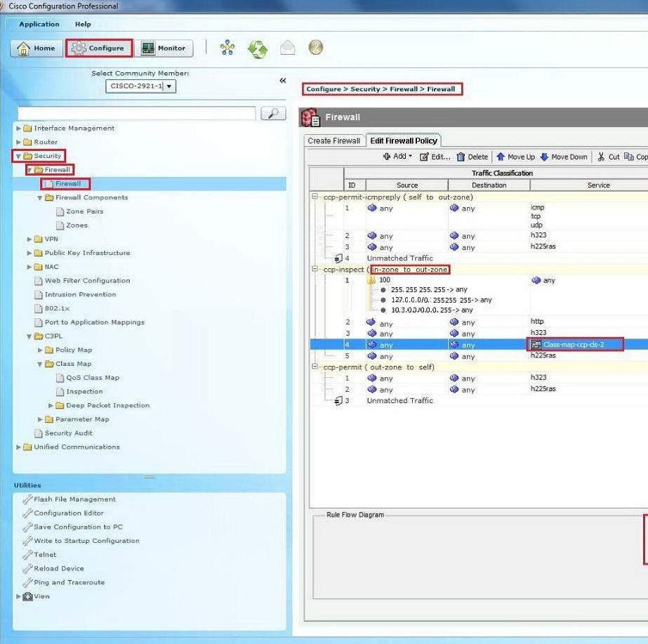Click the envelope feedback icon
The width and height of the screenshot is (648, 644).
pyautogui.click(x=288, y=48)
